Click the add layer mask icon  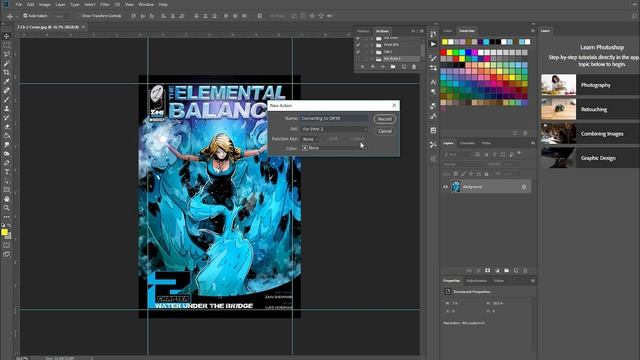click(x=487, y=270)
